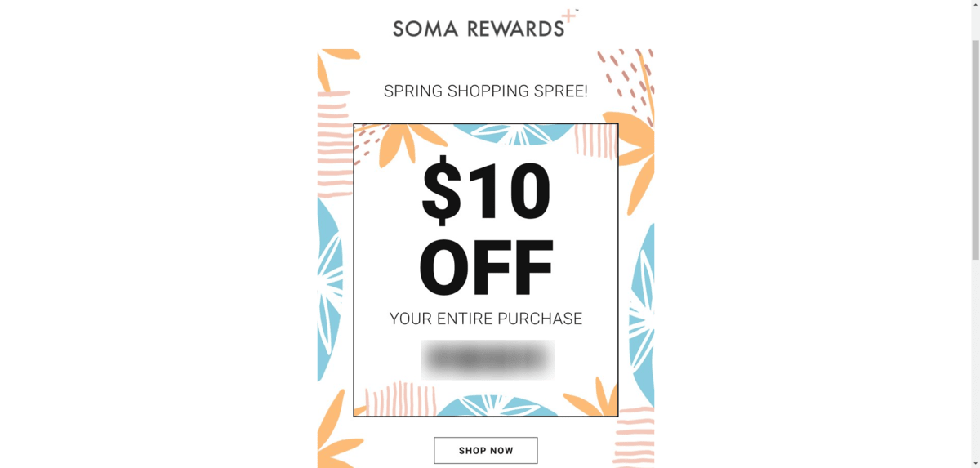The image size is (980, 468).
Task: Click the "SPRING SHOPPING SPREE!" heading
Action: (x=486, y=91)
